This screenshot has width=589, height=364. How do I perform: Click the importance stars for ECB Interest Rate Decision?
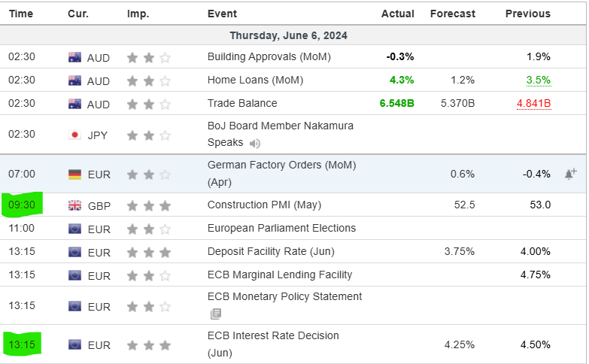149,345
